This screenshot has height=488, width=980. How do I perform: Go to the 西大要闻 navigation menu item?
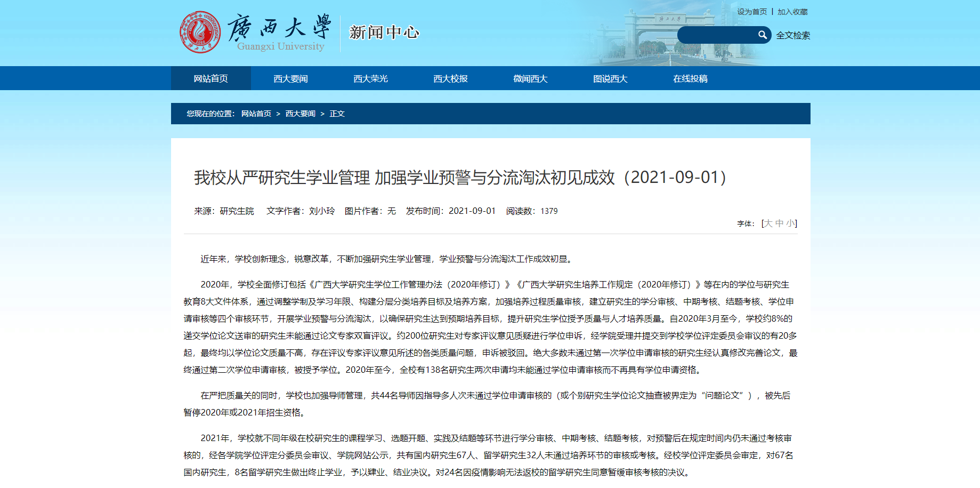pyautogui.click(x=290, y=79)
